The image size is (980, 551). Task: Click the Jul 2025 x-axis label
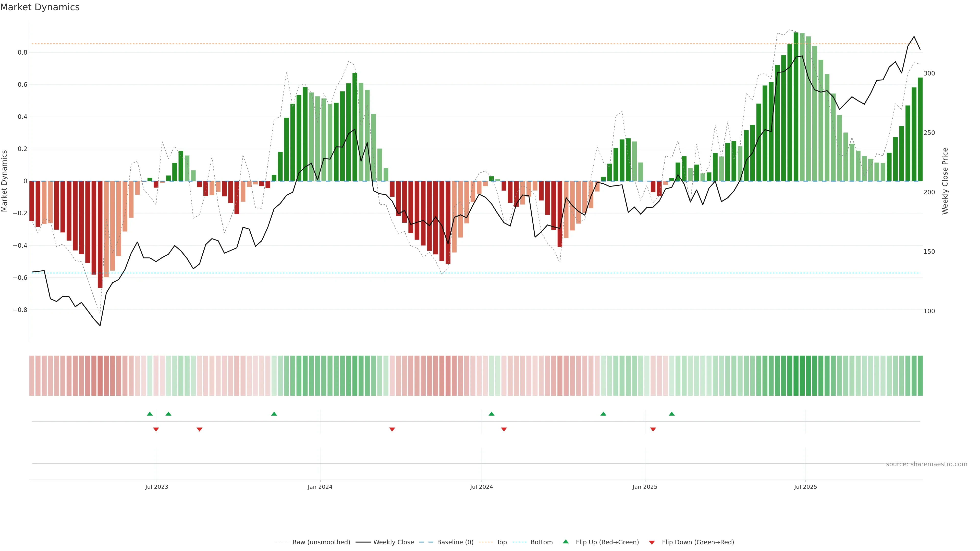(x=805, y=487)
